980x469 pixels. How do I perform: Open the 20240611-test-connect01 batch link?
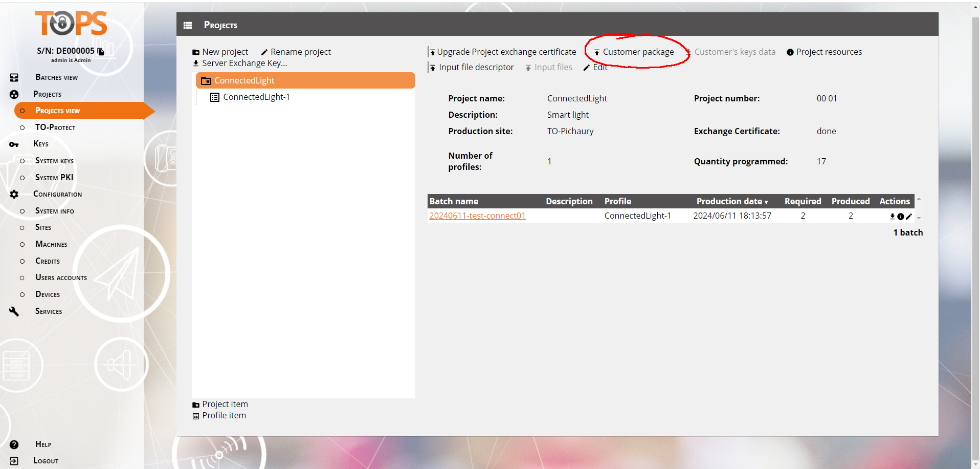tap(477, 216)
